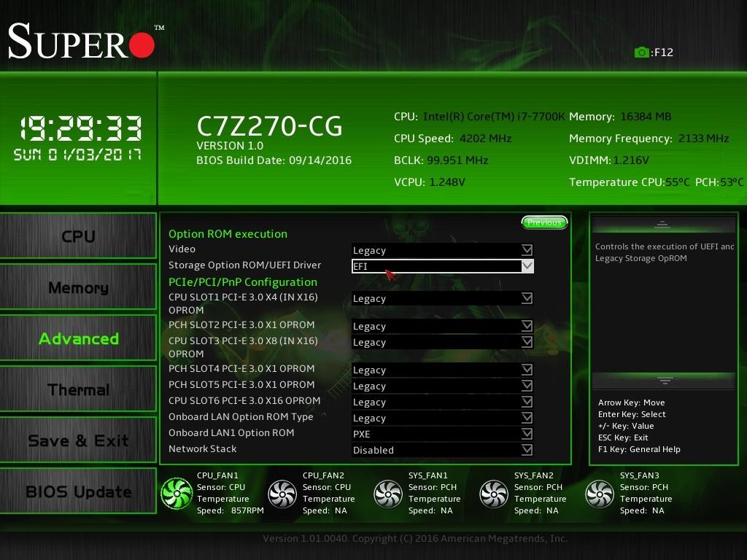Click the SYS_FAN3 fan icon

pyautogui.click(x=599, y=494)
